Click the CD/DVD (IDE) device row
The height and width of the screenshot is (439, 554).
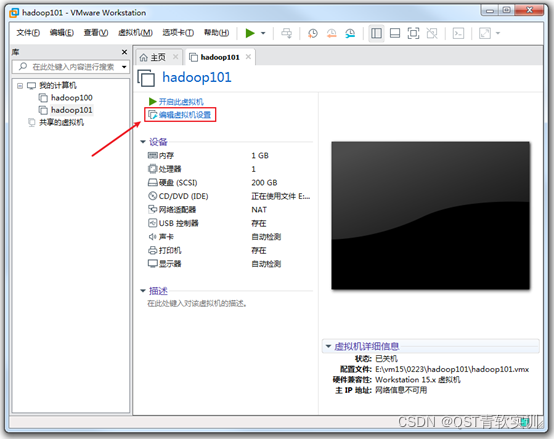229,196
